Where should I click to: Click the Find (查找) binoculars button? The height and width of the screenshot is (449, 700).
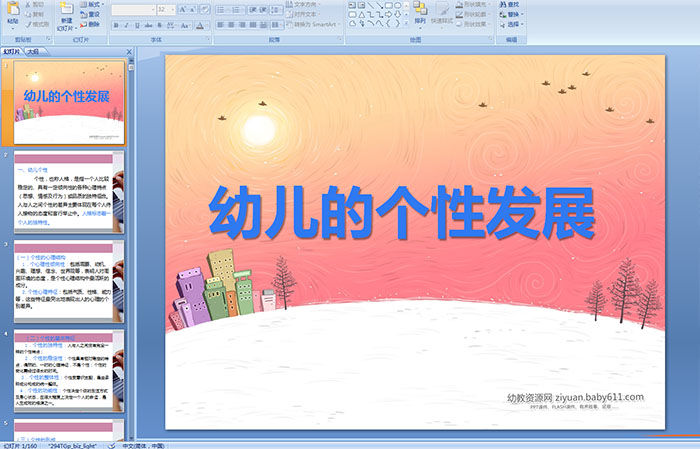(x=510, y=4)
